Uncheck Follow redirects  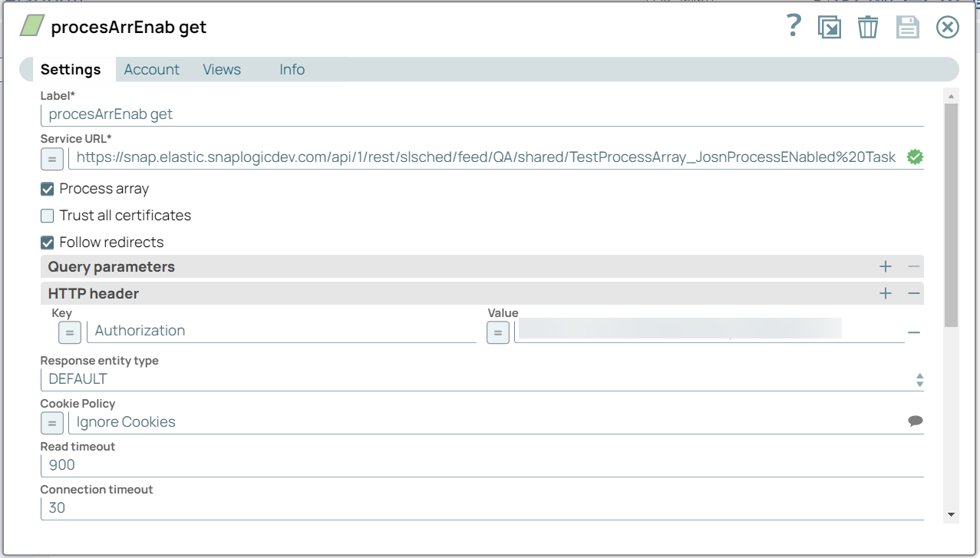47,242
